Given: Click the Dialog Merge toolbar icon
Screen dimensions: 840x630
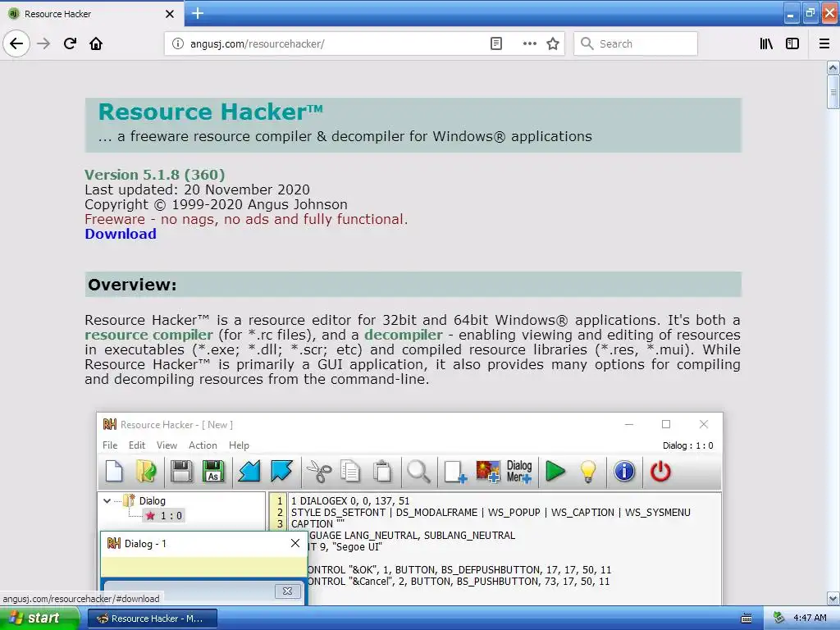Looking at the screenshot, I should pyautogui.click(x=519, y=472).
